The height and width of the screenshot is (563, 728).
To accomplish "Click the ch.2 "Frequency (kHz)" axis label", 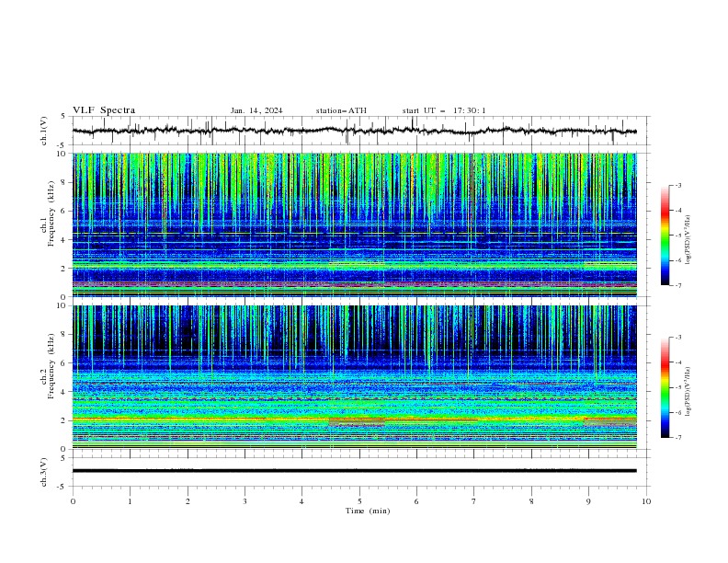I will tap(51, 366).
